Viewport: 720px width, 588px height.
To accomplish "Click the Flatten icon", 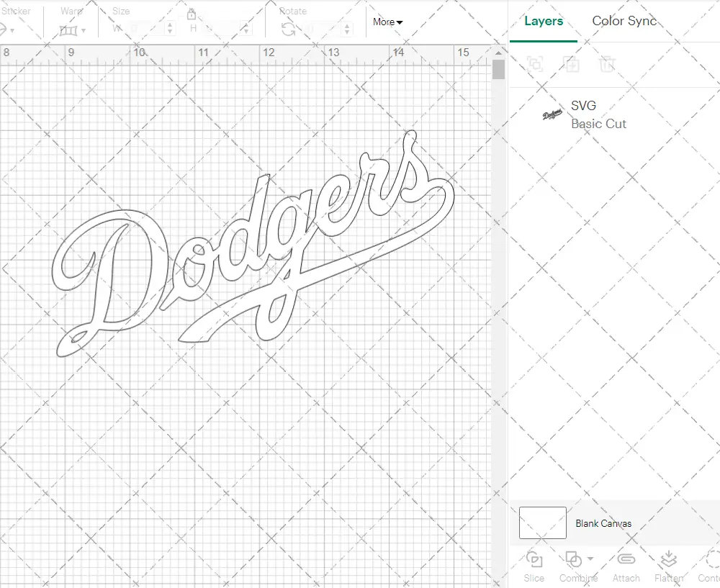I will pyautogui.click(x=668, y=560).
